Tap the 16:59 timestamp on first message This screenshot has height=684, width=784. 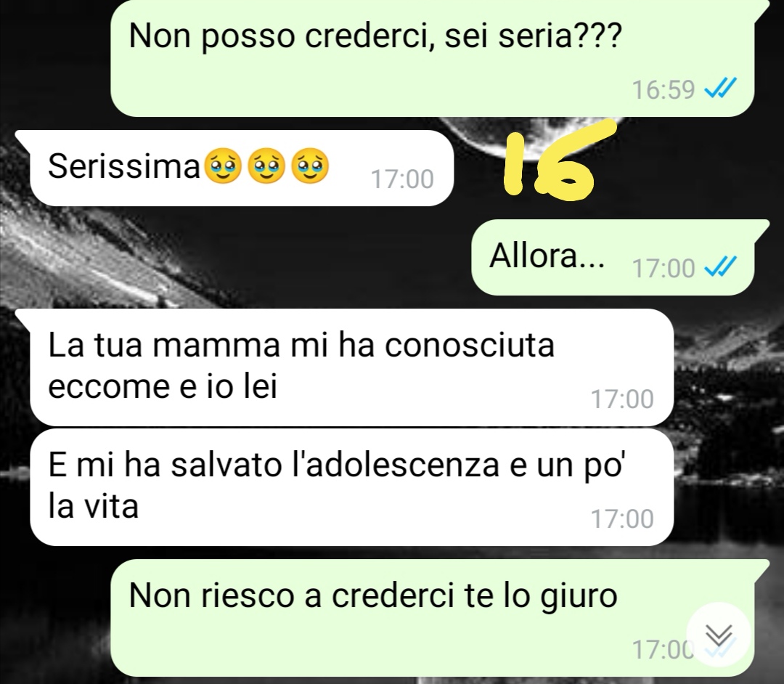(x=663, y=90)
